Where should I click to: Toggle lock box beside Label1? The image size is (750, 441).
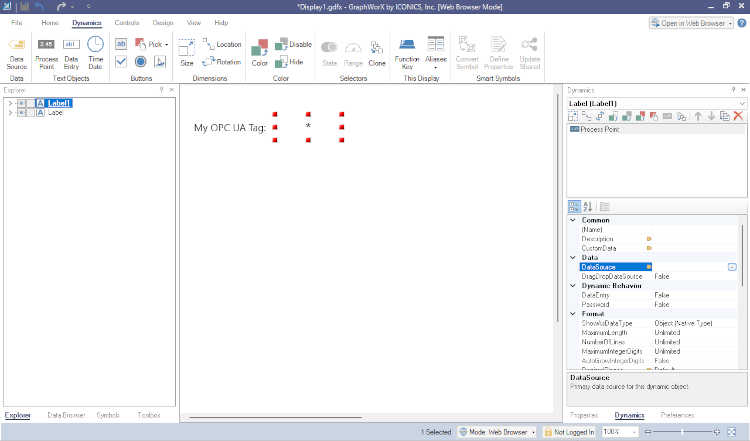click(31, 103)
